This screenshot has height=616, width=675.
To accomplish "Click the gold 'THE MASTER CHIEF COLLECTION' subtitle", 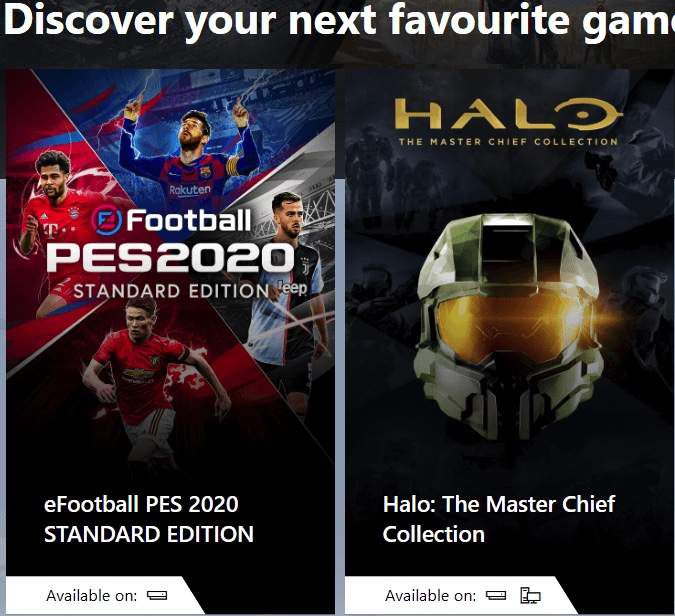I will [x=508, y=142].
